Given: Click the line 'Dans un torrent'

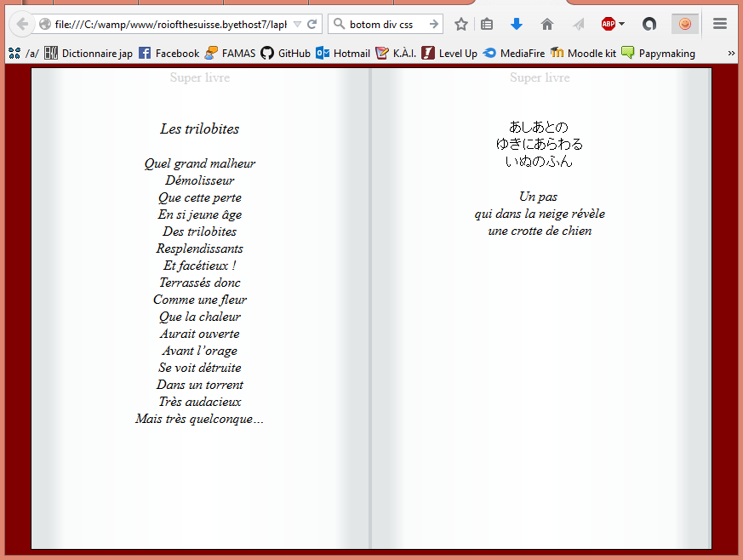Looking at the screenshot, I should pos(199,386).
